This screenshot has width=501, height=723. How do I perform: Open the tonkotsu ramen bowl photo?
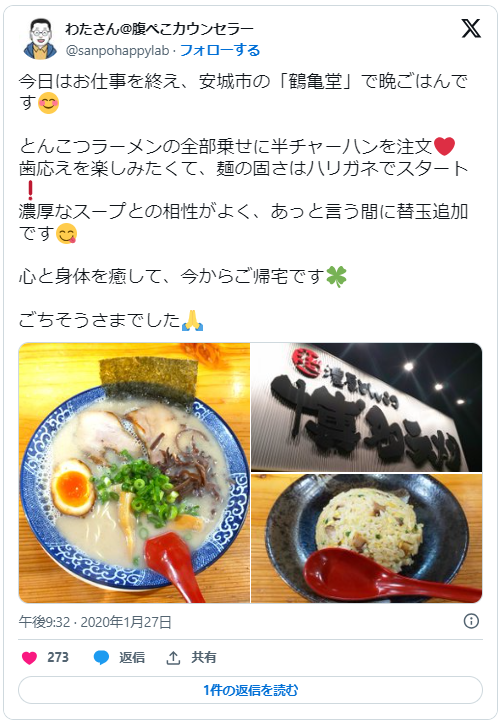point(134,473)
